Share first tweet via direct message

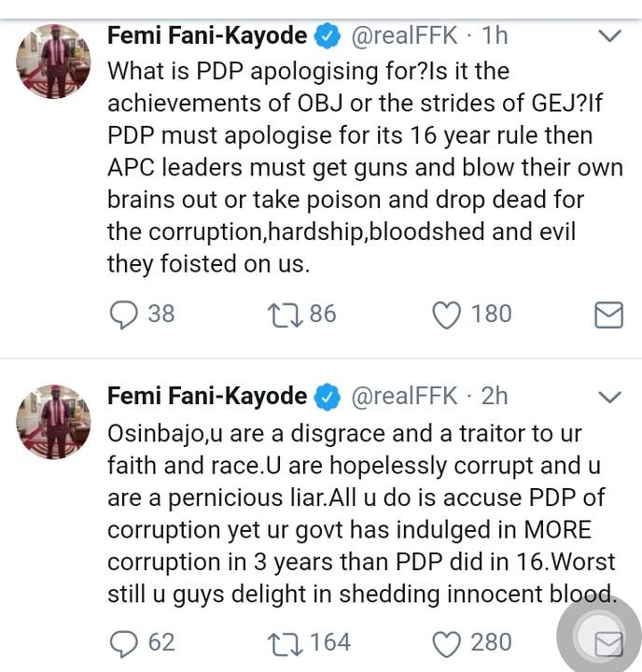coord(608,315)
